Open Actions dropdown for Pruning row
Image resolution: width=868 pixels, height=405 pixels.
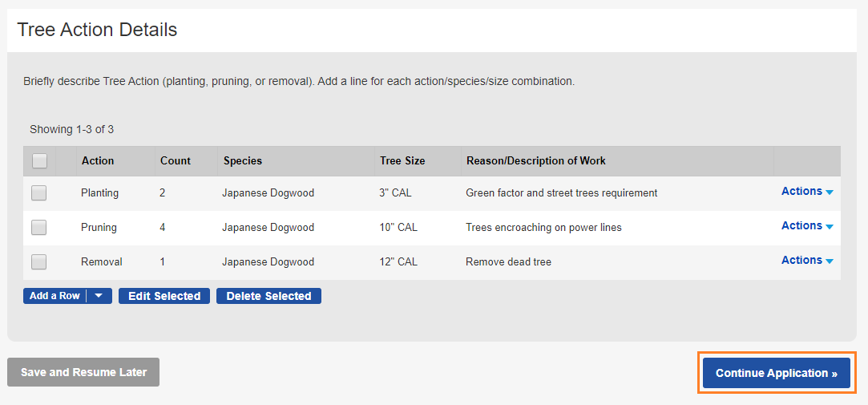tap(807, 226)
